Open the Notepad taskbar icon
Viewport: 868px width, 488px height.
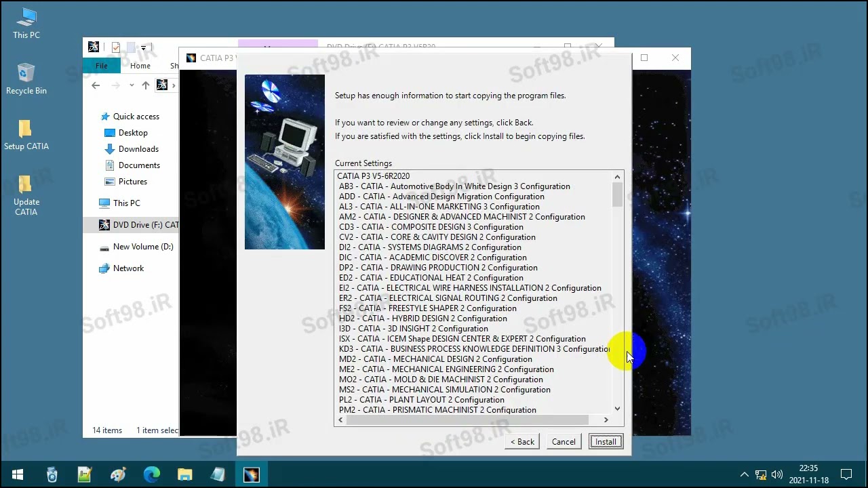[218, 474]
